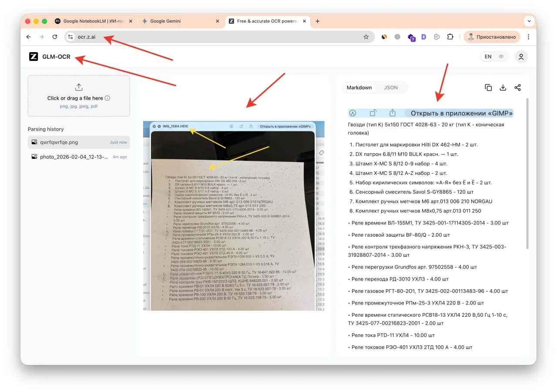This screenshot has height=392, width=557.
Task: Switch language to EN
Action: [x=488, y=57]
